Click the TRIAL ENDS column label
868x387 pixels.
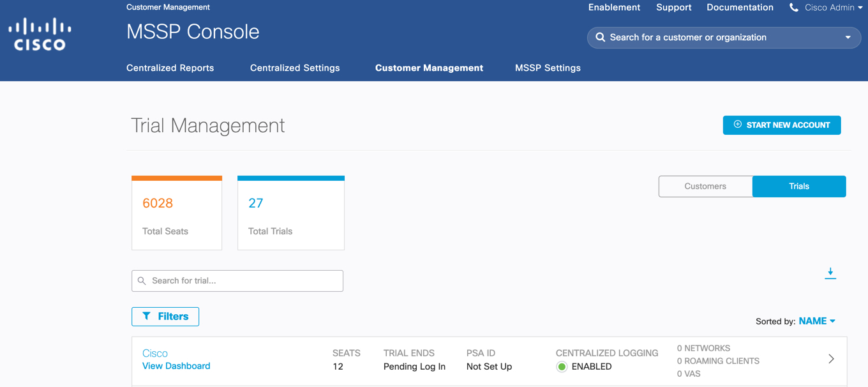coord(409,353)
